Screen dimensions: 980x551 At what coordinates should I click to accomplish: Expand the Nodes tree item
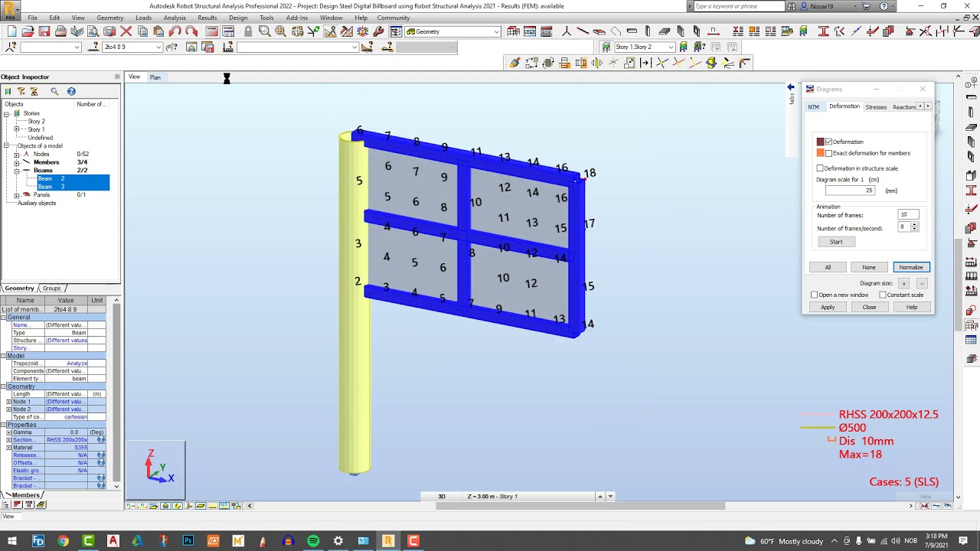point(16,155)
